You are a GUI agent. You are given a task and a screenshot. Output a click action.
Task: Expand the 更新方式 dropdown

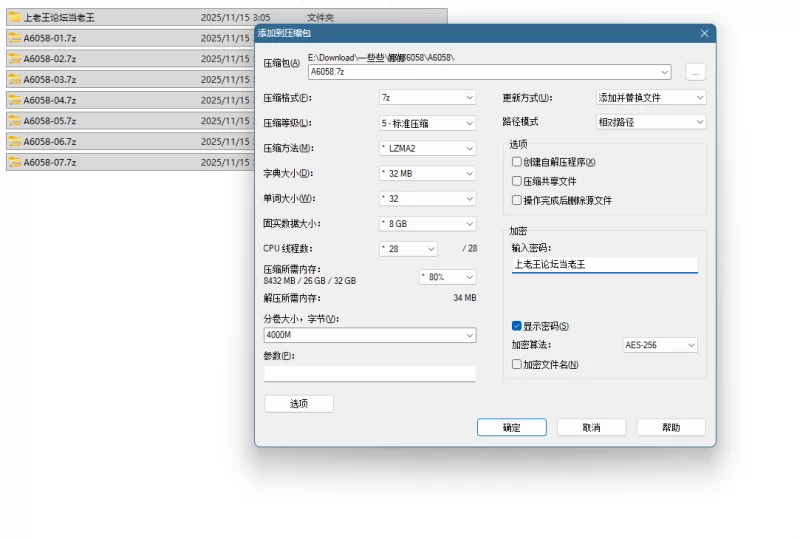(651, 98)
